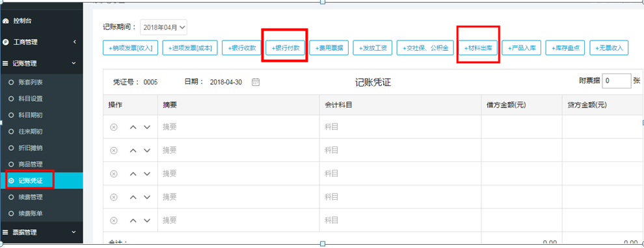Screen dimensions: 644x248
Task: Click the 2018-04-30 date field
Action: coord(226,82)
